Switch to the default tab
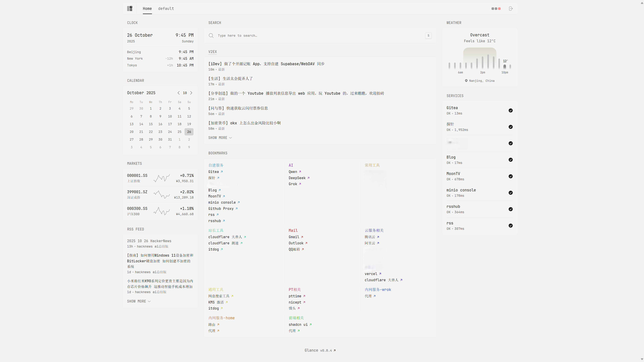The image size is (644, 362). coord(166,9)
